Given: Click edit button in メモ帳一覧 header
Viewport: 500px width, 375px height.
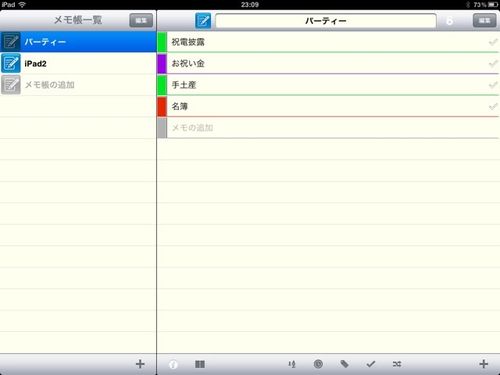Looking at the screenshot, I should point(141,20).
